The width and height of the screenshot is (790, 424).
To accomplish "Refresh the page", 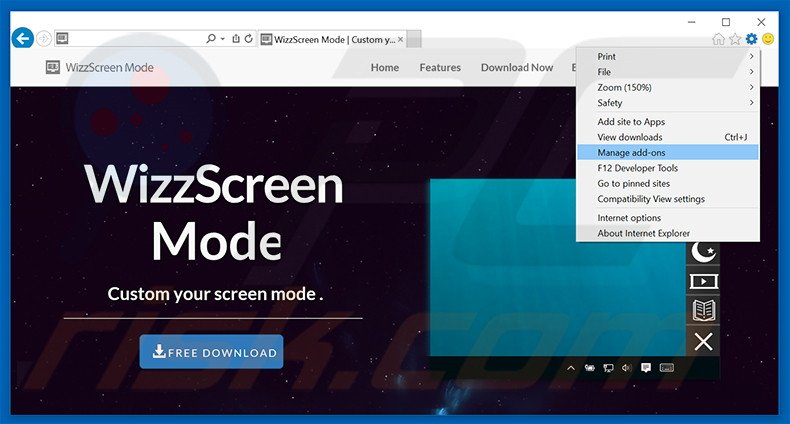I will (x=249, y=39).
